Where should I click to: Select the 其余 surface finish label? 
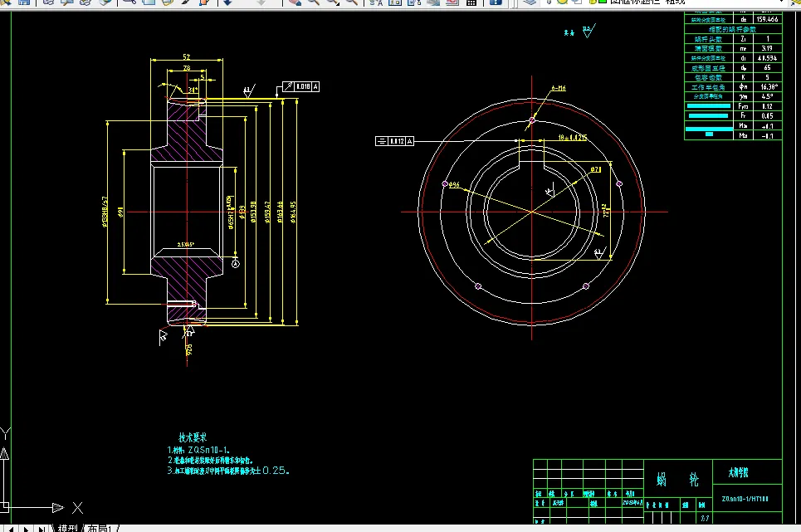click(569, 32)
